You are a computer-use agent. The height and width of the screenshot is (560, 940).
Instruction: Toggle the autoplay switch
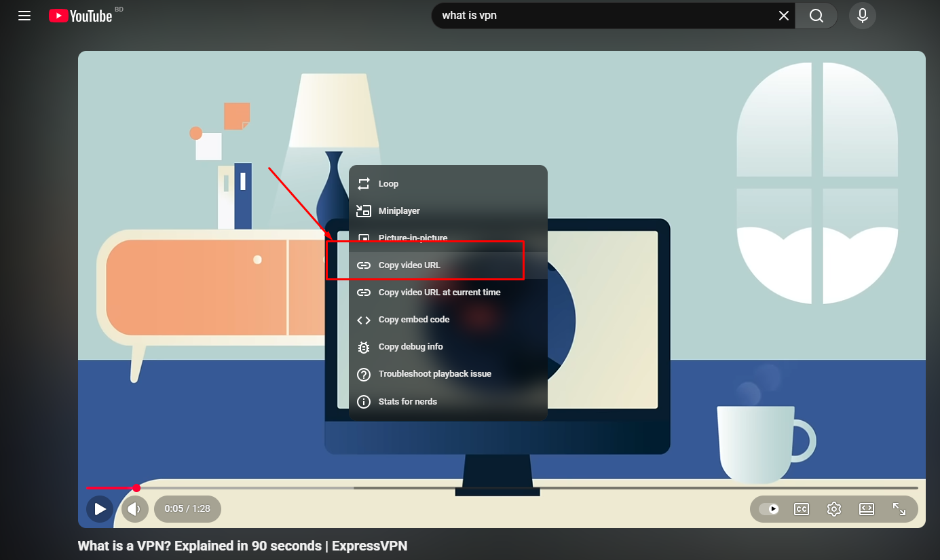(769, 509)
